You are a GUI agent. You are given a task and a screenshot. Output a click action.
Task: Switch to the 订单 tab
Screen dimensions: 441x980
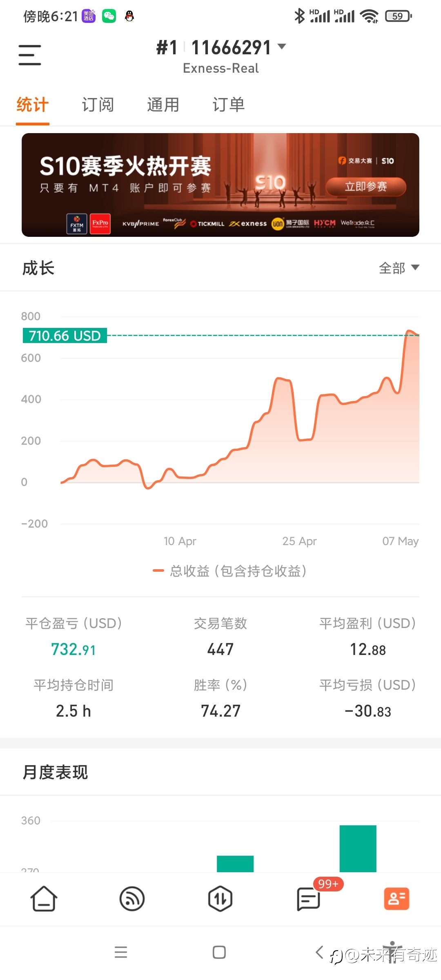tap(229, 105)
